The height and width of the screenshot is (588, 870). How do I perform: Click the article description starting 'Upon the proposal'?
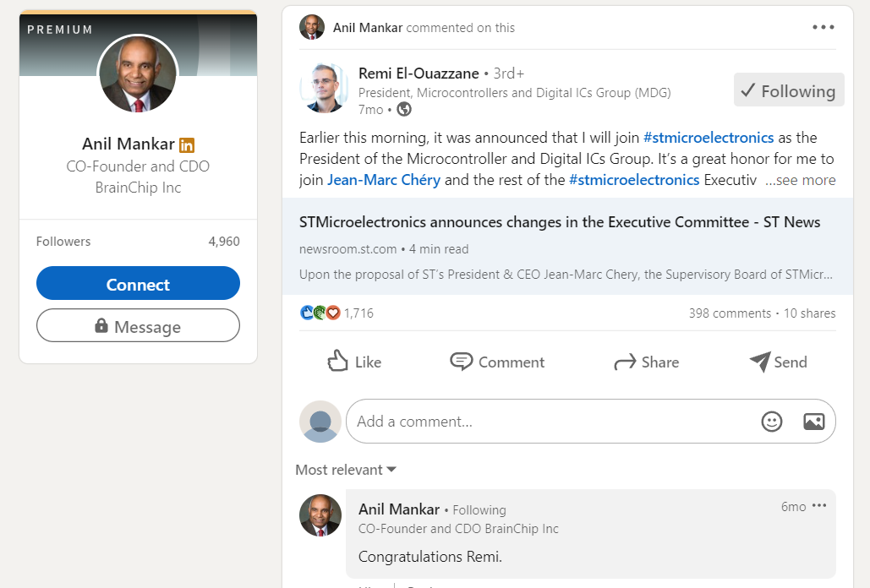point(566,275)
